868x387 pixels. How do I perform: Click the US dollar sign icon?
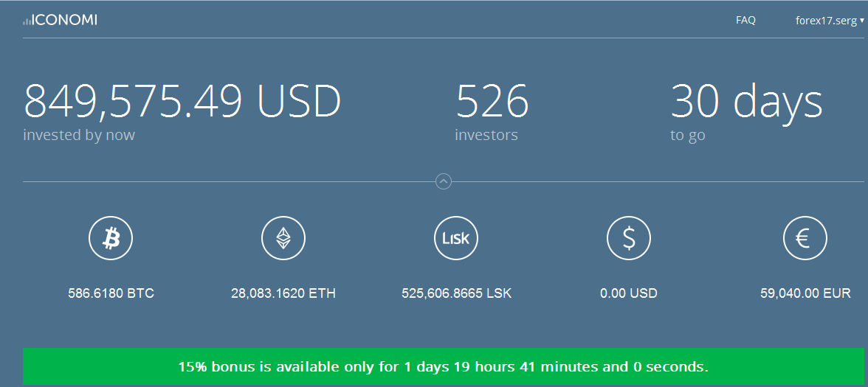(628, 238)
